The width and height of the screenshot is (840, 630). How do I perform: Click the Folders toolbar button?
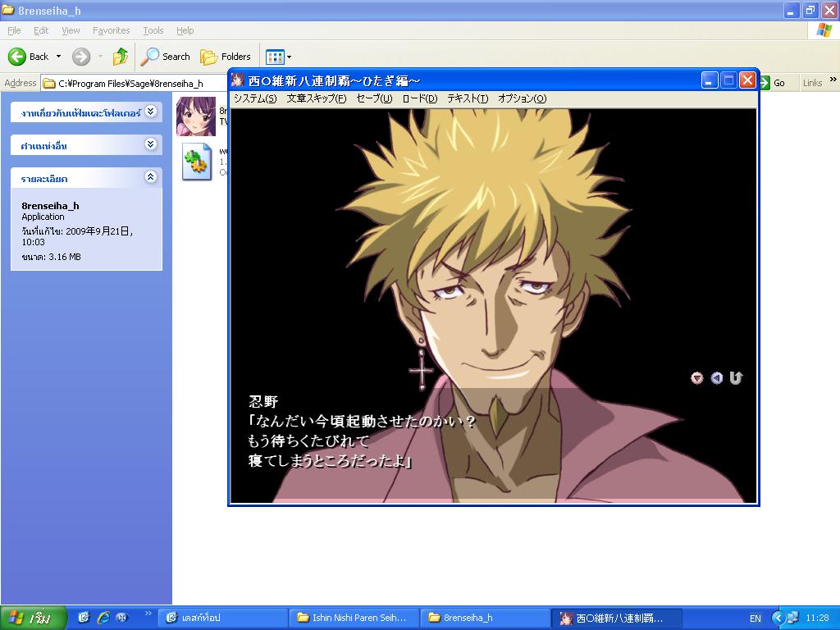pos(225,57)
